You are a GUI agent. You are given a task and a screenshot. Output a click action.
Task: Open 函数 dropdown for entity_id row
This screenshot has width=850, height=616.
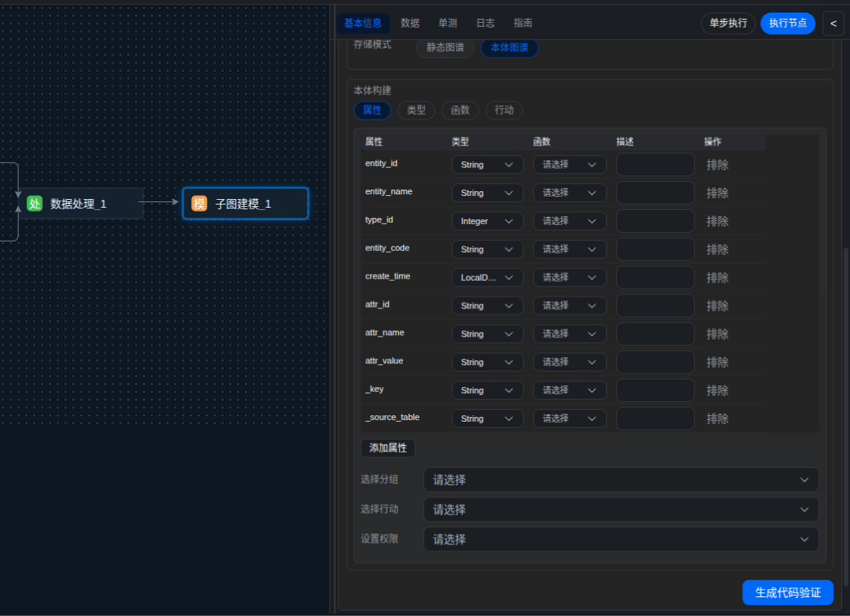[570, 164]
